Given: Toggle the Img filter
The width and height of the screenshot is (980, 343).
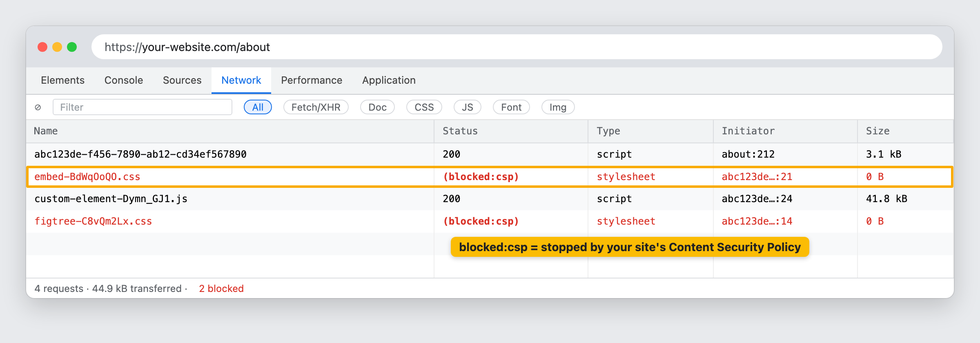Looking at the screenshot, I should (x=558, y=107).
